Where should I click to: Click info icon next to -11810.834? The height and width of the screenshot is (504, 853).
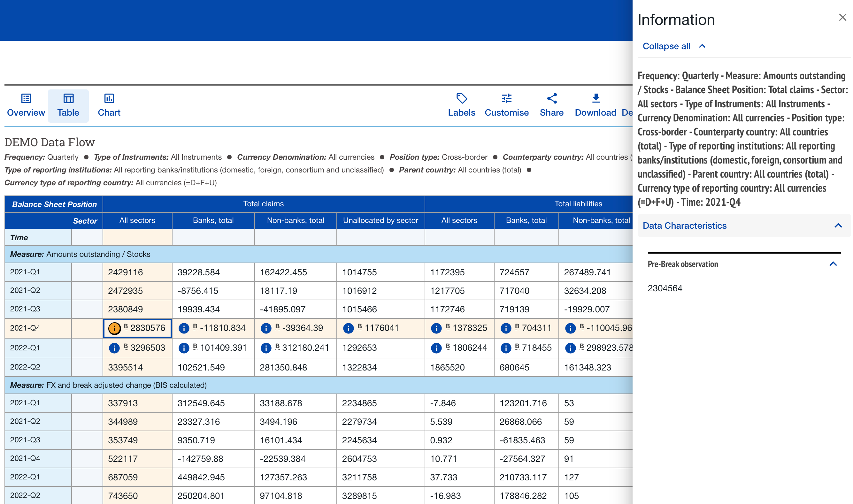pyautogui.click(x=184, y=328)
